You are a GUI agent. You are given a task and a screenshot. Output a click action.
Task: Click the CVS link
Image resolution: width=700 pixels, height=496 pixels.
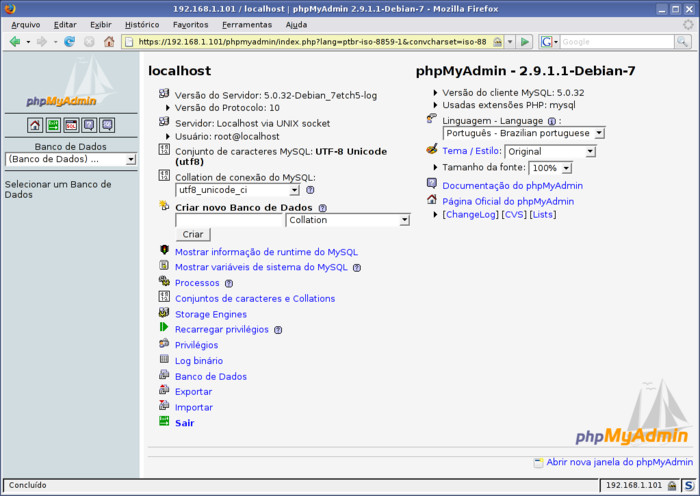[x=514, y=214]
